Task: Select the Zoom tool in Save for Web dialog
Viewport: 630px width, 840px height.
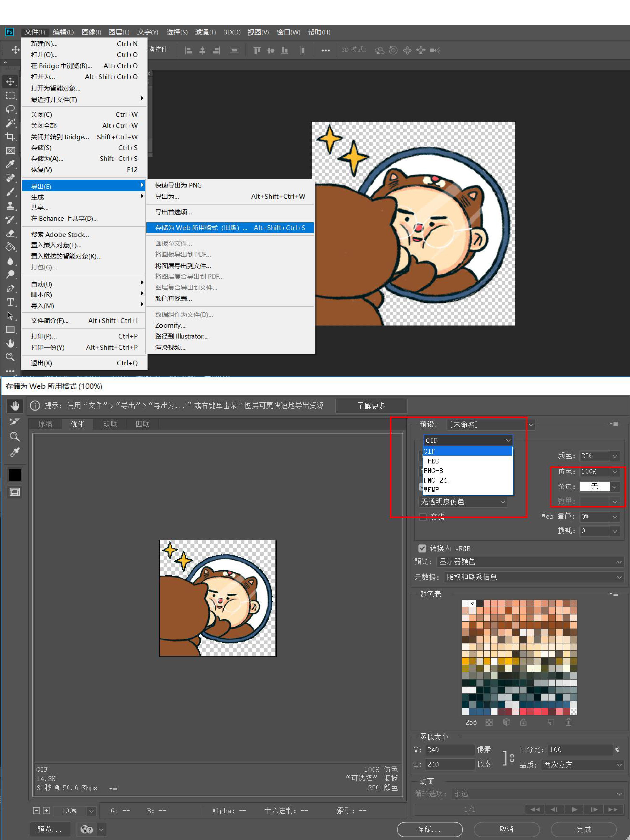Action: click(15, 437)
